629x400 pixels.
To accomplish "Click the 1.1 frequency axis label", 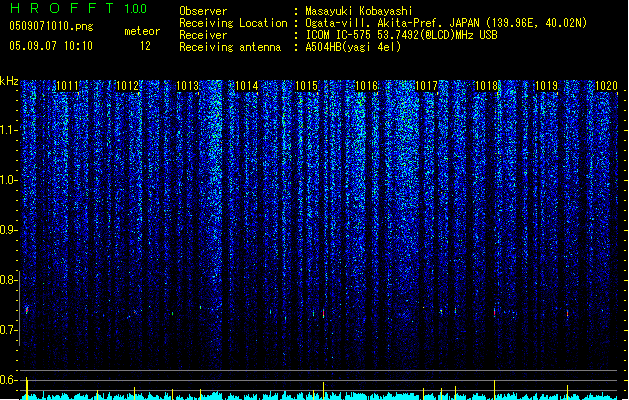I will coord(8,130).
